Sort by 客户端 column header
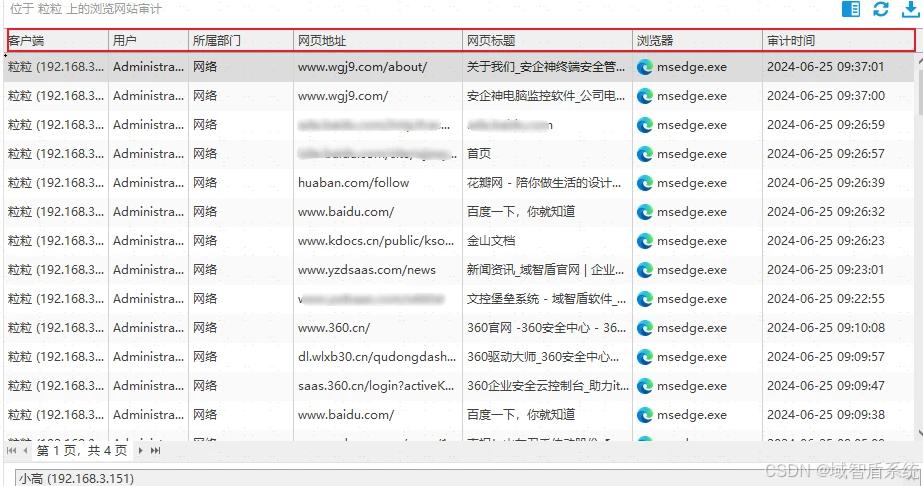This screenshot has height=486, width=923. pos(57,41)
